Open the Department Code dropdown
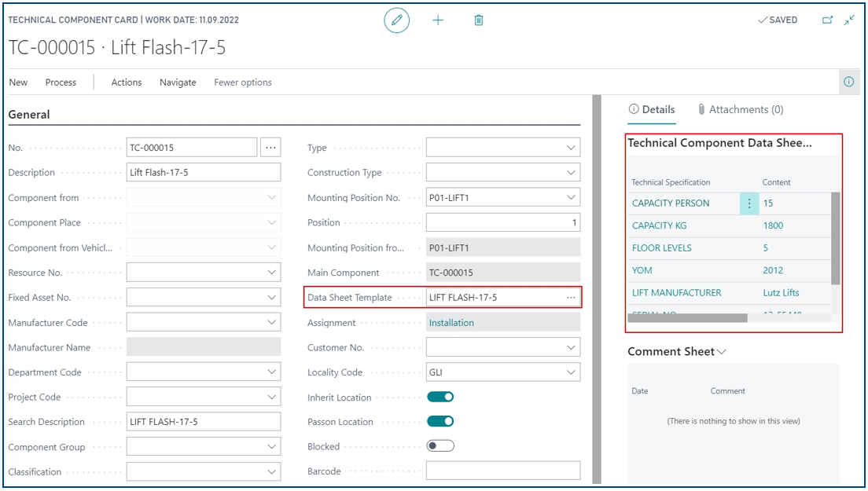Screen dimensions: 868x491 coord(271,372)
